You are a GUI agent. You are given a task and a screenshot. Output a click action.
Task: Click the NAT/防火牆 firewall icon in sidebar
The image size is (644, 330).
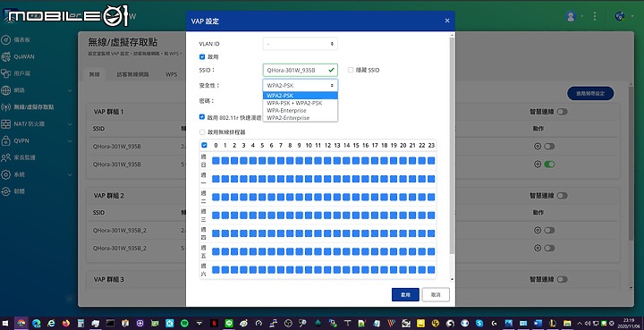[x=5, y=124]
